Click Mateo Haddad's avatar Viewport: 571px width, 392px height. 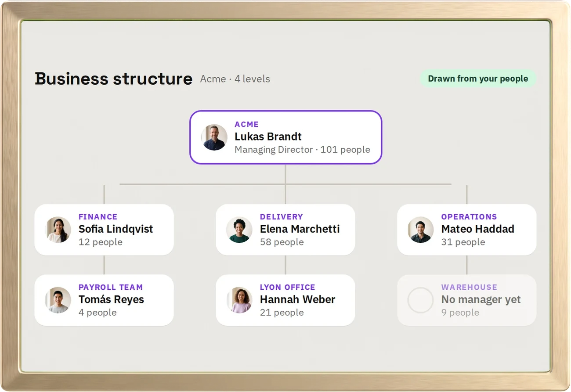pos(421,230)
